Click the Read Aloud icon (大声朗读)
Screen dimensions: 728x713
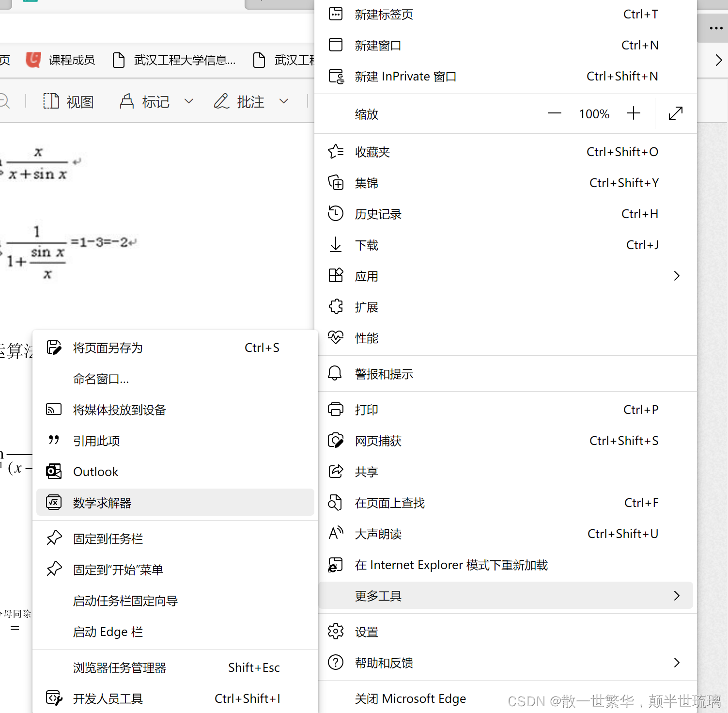336,533
